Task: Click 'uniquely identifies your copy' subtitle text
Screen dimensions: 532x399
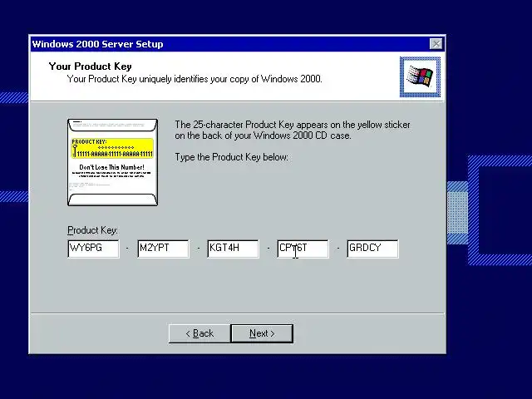Action: [x=194, y=79]
